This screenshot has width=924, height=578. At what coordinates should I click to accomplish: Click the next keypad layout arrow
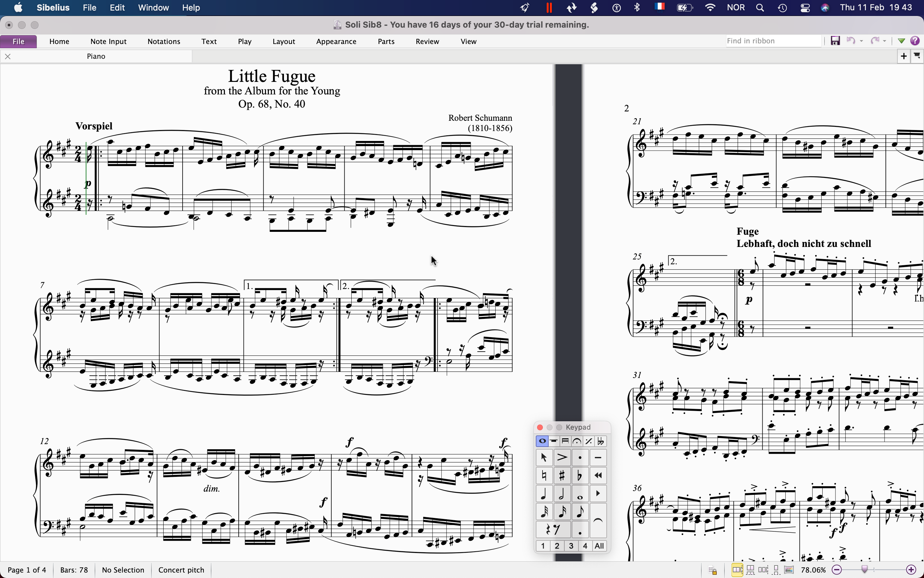[x=598, y=494]
